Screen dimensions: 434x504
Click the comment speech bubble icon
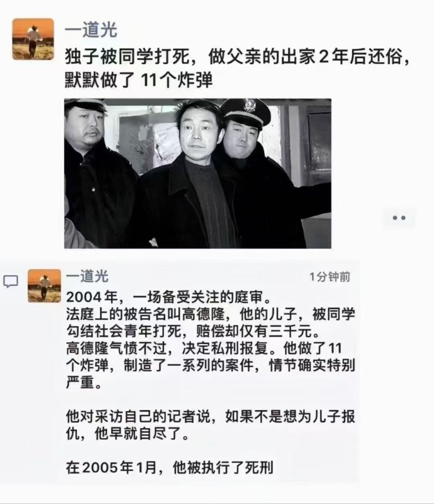coord(11,281)
